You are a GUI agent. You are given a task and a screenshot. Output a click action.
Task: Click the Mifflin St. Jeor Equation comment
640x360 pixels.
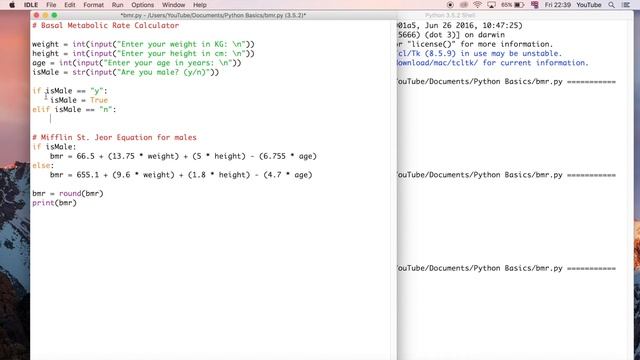[x=114, y=137]
